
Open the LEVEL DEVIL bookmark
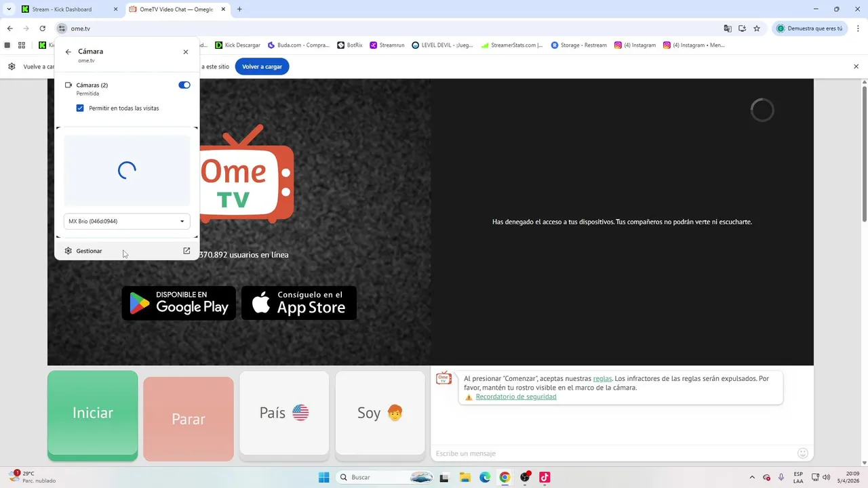pyautogui.click(x=443, y=45)
